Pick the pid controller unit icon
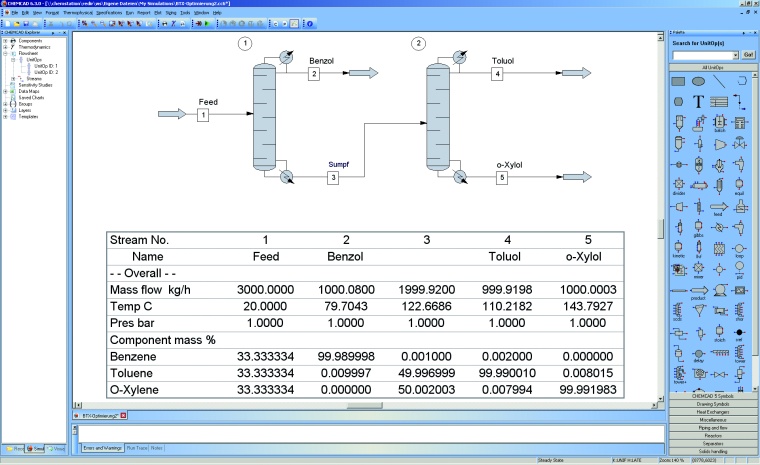760x465 pixels. pos(739,270)
